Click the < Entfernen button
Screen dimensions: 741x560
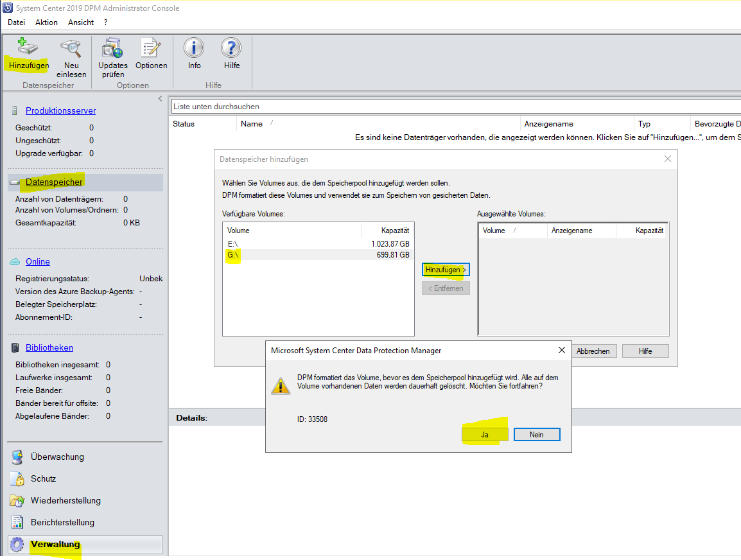click(446, 288)
